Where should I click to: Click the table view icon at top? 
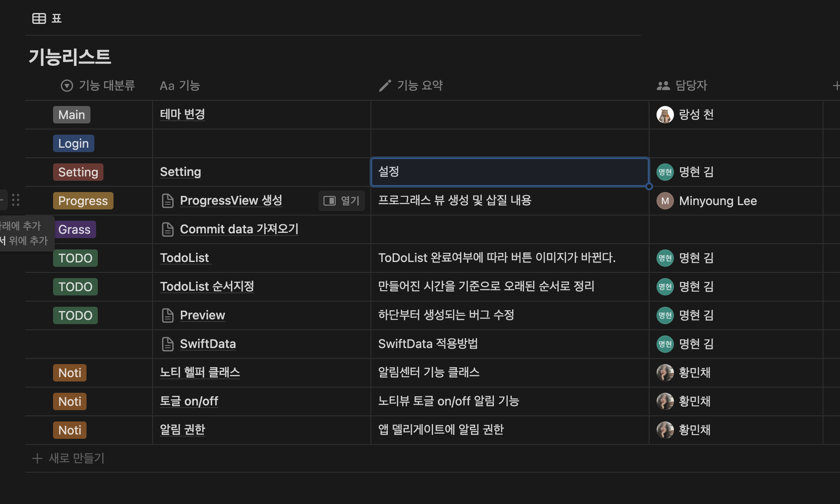point(39,18)
